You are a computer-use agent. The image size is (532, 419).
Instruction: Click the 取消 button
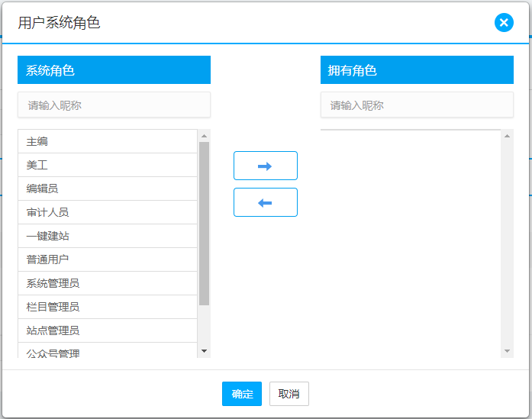(x=289, y=394)
